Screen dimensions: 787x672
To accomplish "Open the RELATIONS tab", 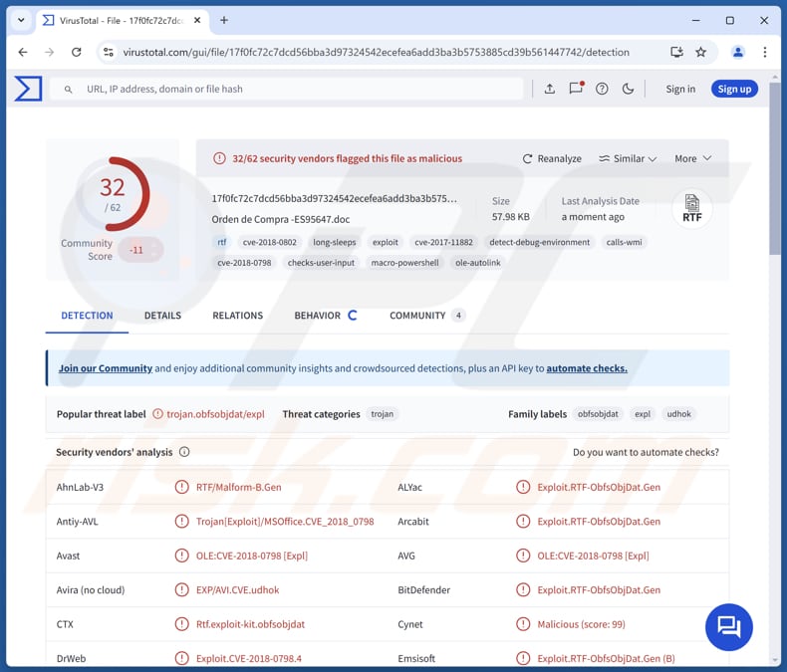I will tap(237, 316).
